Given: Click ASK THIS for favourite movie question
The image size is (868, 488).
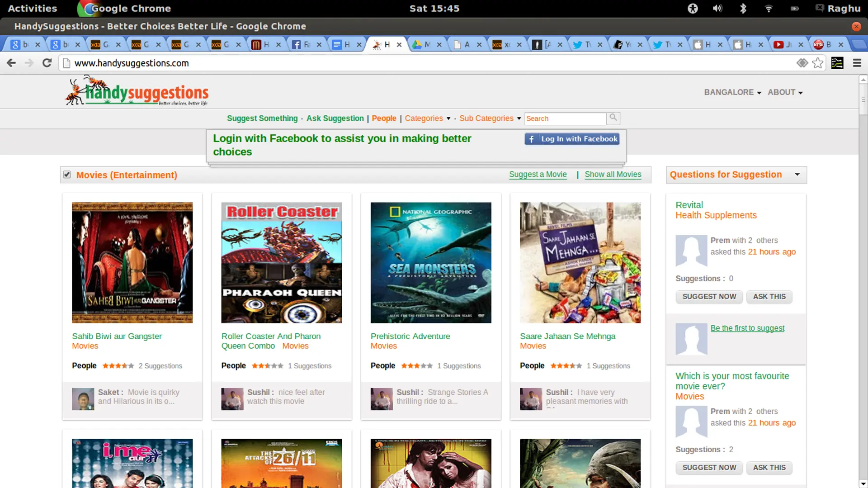Looking at the screenshot, I should (x=769, y=468).
